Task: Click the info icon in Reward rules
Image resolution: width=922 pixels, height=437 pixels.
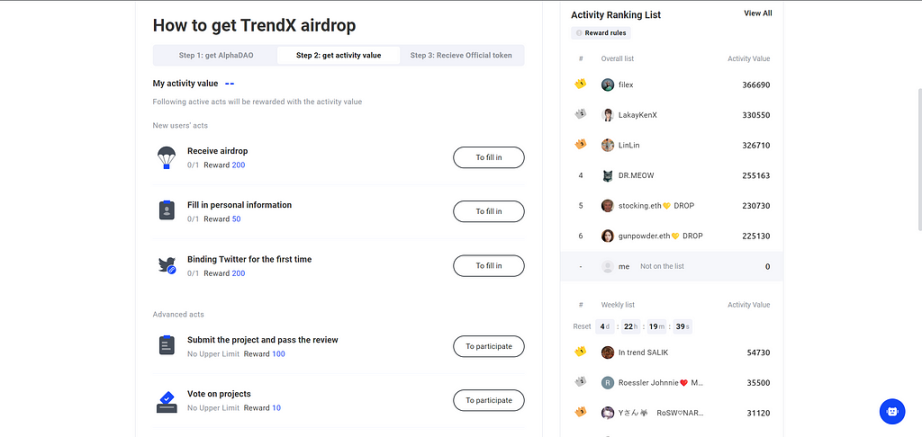Action: [x=579, y=33]
